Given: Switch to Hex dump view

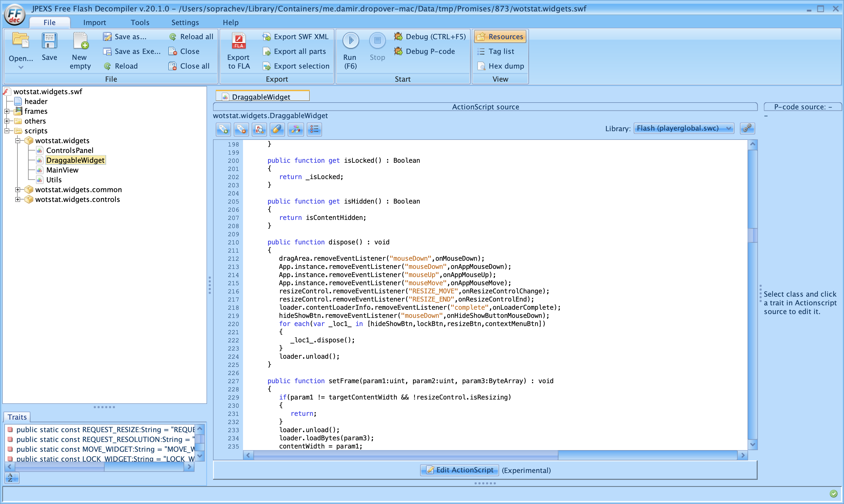Looking at the screenshot, I should tap(501, 66).
